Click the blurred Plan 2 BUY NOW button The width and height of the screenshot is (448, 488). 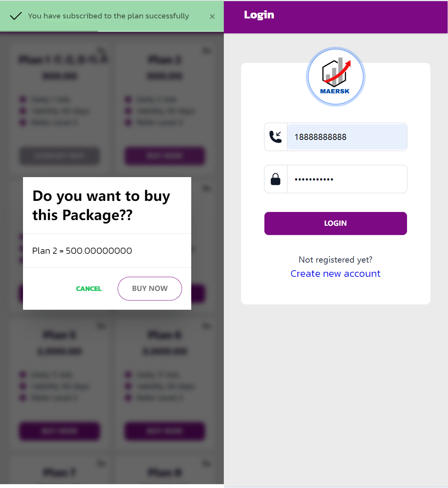[x=165, y=156]
